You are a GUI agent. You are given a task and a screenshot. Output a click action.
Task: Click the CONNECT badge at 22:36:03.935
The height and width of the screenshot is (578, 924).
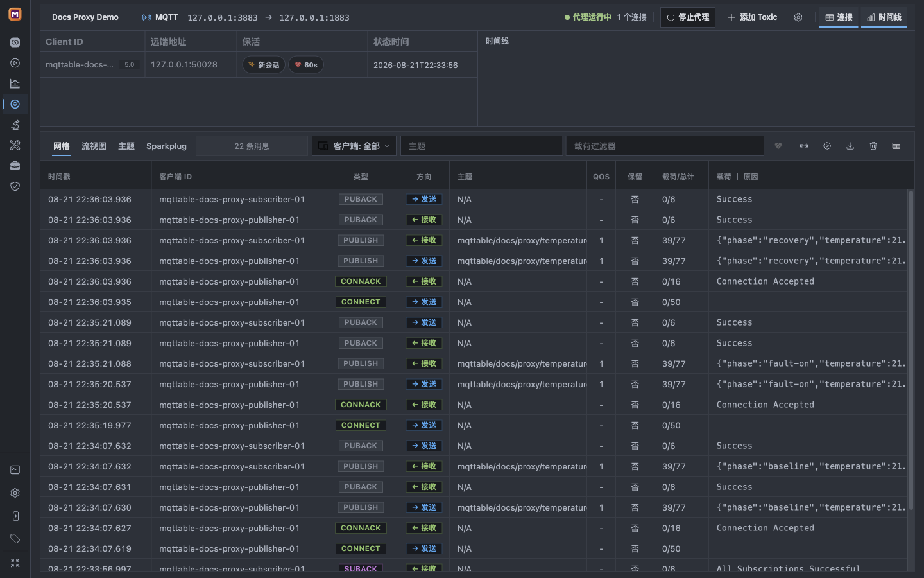(361, 302)
